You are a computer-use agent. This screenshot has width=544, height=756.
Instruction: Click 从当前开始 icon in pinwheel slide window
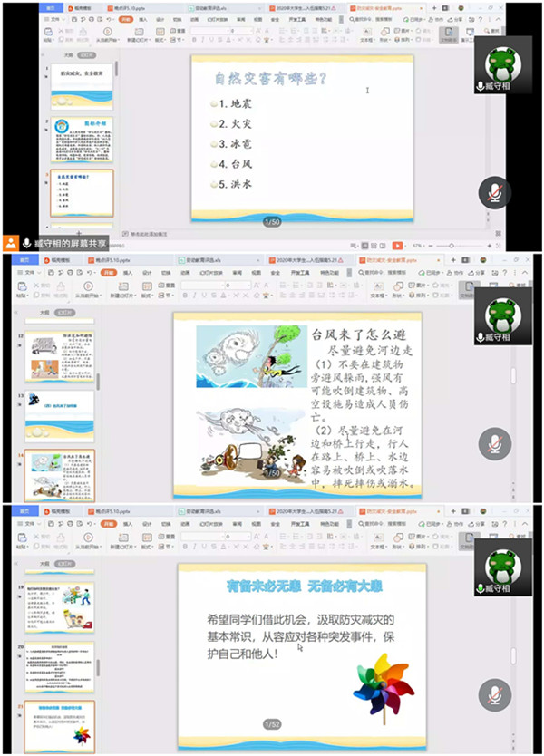(88, 538)
